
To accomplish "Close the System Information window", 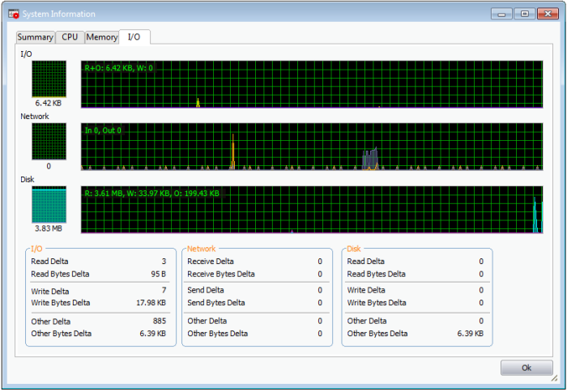I will click(548, 14).
